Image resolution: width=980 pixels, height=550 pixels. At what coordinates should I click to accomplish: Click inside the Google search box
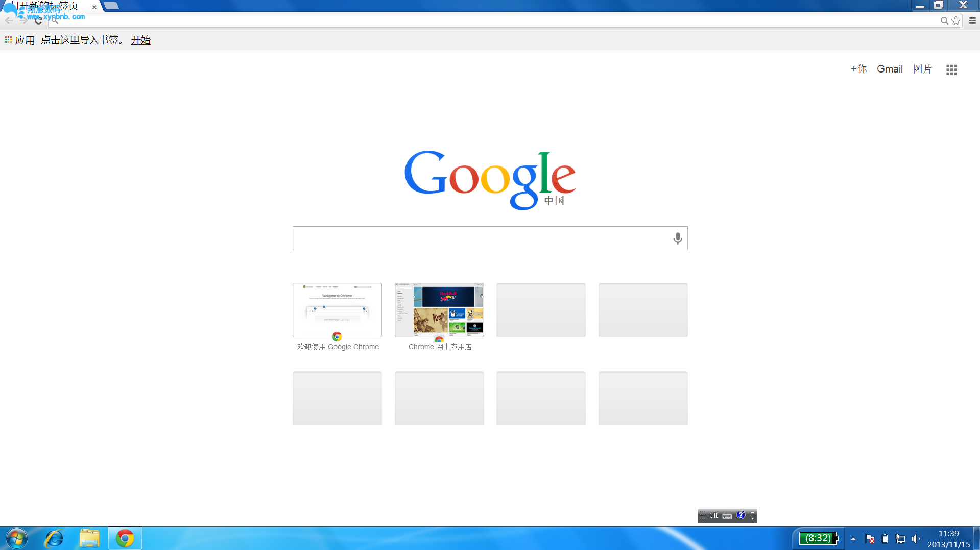click(x=480, y=238)
